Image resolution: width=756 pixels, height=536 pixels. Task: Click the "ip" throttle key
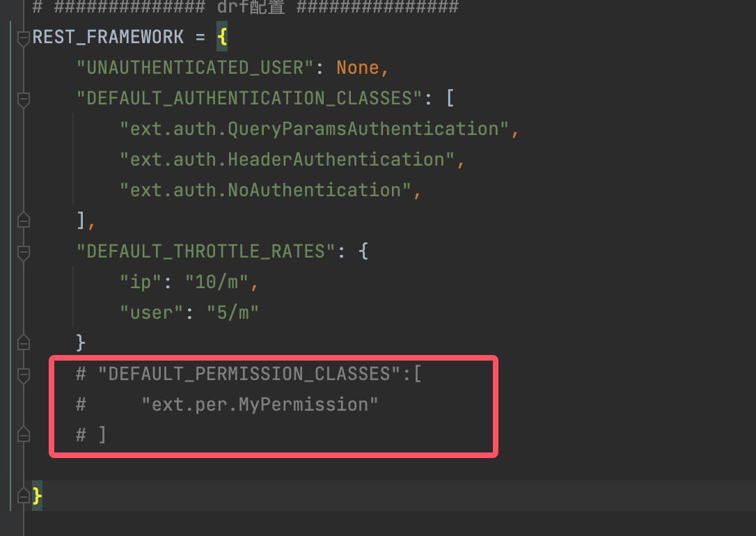pos(141,282)
